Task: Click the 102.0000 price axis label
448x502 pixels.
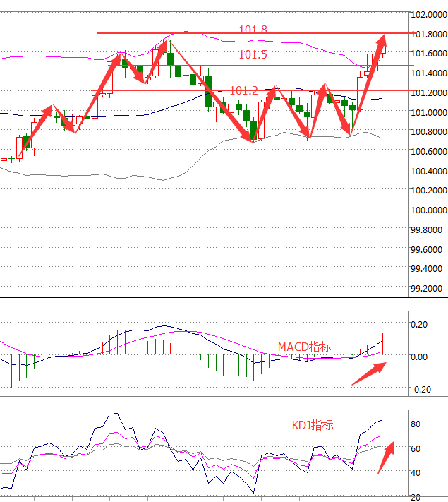Action: [x=429, y=14]
